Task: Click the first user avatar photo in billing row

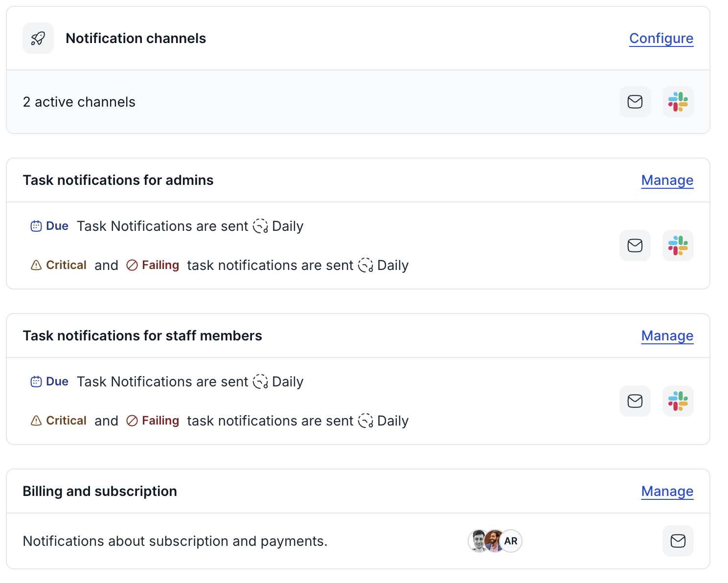Action: (x=478, y=541)
